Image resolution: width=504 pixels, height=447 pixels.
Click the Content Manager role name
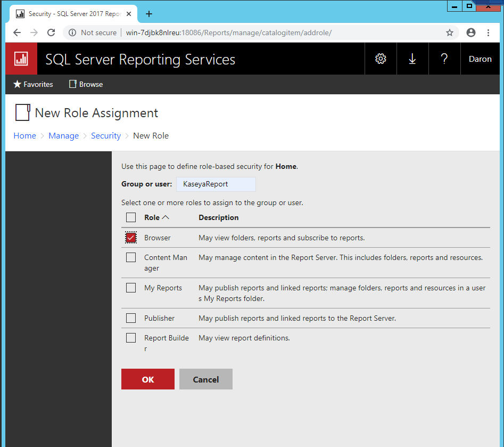[x=166, y=263]
